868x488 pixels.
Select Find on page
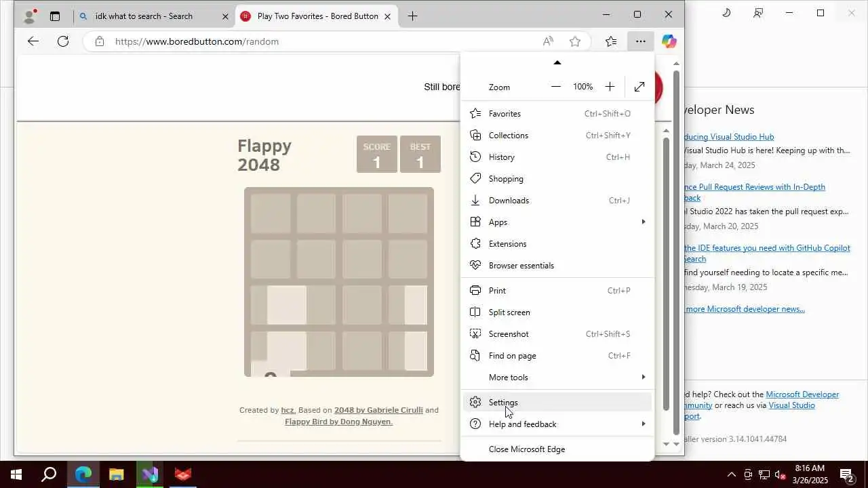pyautogui.click(x=557, y=356)
